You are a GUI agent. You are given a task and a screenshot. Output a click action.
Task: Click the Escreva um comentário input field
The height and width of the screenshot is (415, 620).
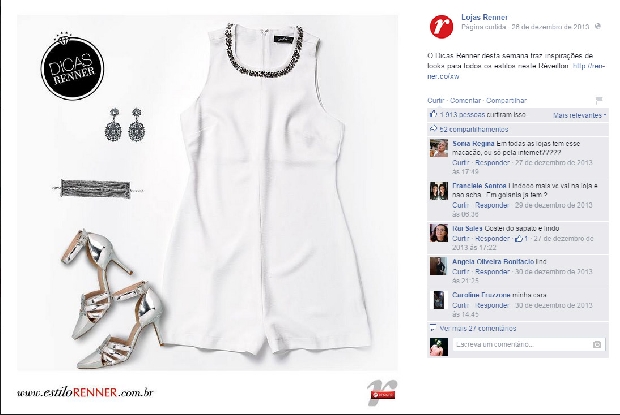[x=529, y=345]
